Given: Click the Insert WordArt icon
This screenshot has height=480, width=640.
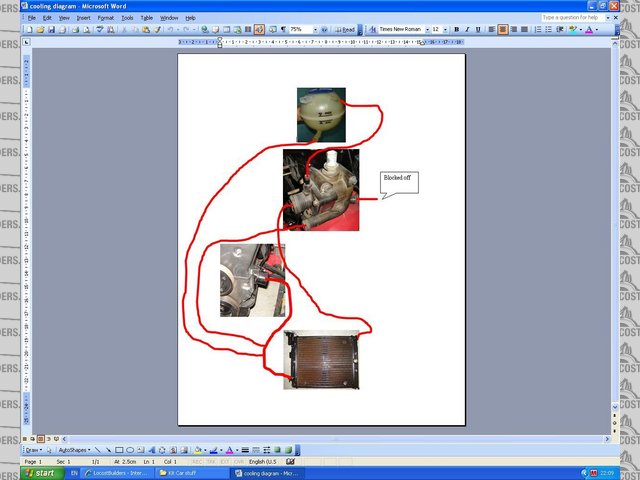Looking at the screenshot, I should click(151, 450).
